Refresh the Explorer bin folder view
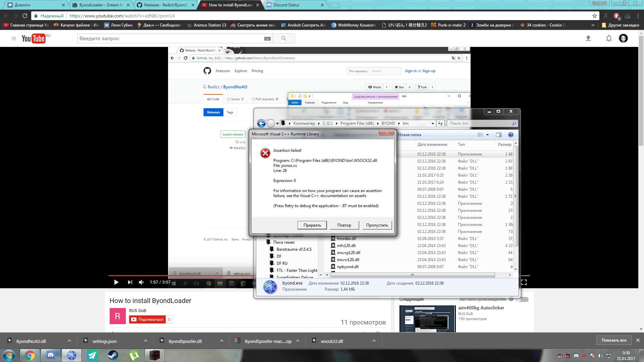 pos(440,123)
